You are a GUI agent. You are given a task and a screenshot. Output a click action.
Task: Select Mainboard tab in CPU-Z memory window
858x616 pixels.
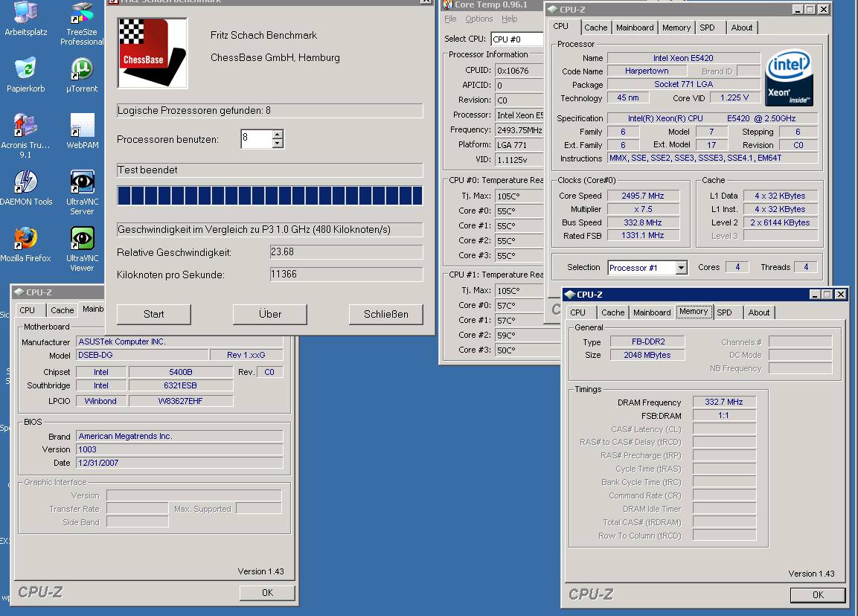tap(652, 312)
